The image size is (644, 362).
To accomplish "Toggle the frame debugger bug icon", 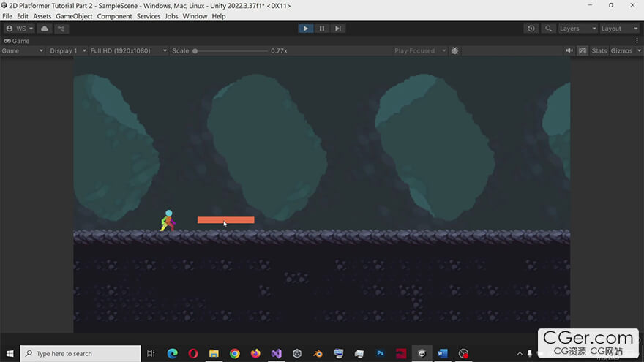I will coord(454,51).
